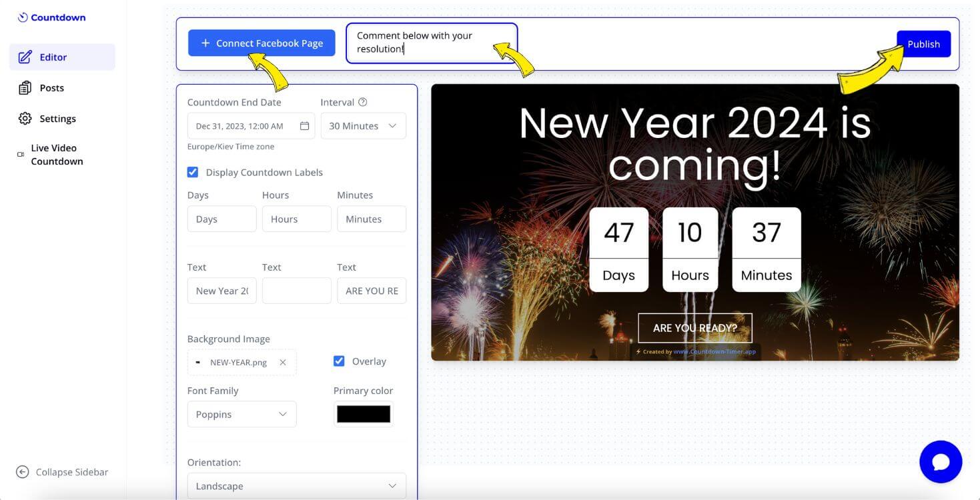980x500 pixels.
Task: Click the calendar icon in Countdown End Date
Action: pyautogui.click(x=304, y=125)
